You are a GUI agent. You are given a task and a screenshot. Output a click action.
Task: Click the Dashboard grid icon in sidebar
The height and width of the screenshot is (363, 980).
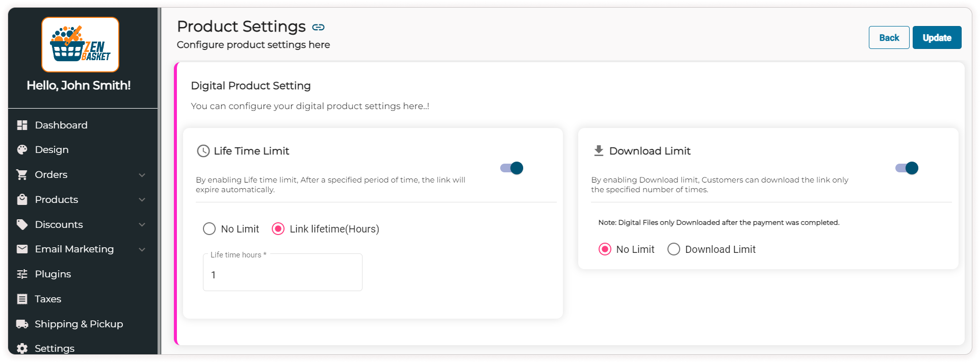(22, 125)
